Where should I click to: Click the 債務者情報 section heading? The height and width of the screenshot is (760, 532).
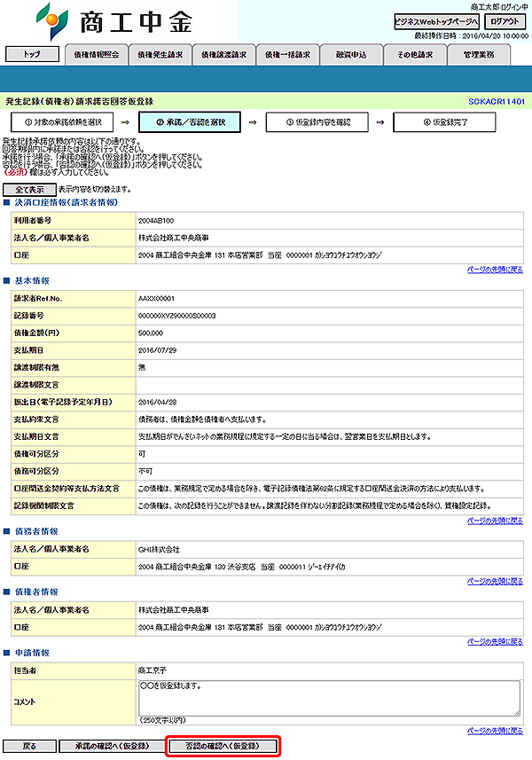pos(36,531)
